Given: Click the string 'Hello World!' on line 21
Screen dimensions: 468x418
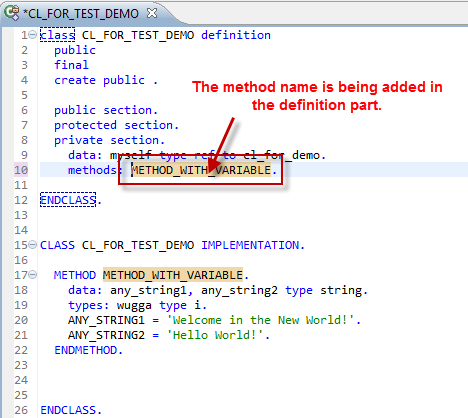Looking at the screenshot, I should tap(215, 335).
